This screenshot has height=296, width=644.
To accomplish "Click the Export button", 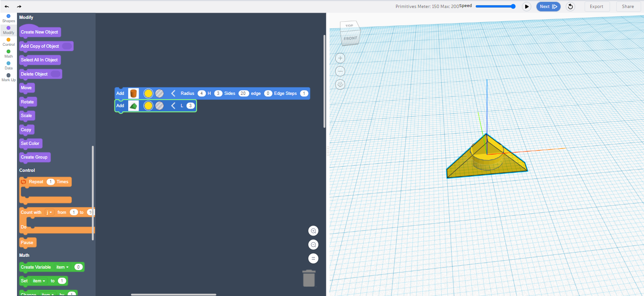I will pos(596,7).
